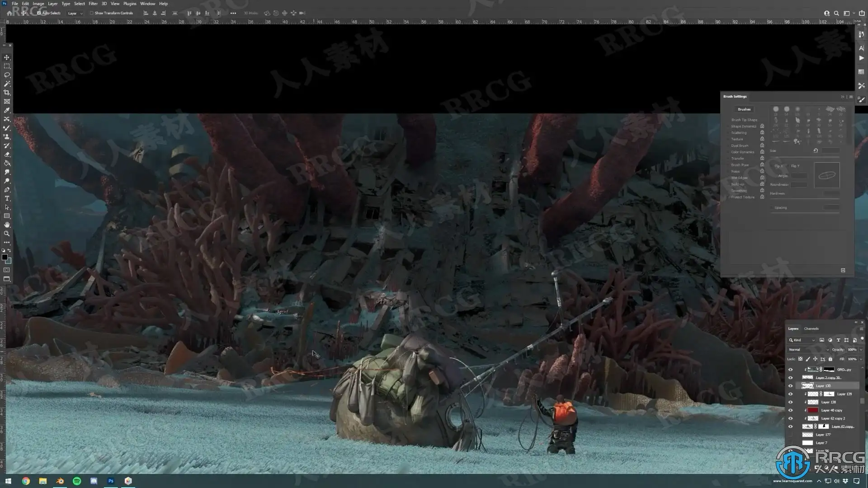Expand the Fill slider arrow
This screenshot has height=488, width=868.
[x=861, y=359]
